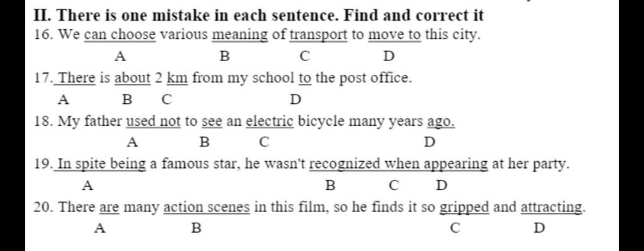The height and width of the screenshot is (251, 644).
Task: Click underlined word 'electric' in sentence 18
Action: [x=270, y=121]
